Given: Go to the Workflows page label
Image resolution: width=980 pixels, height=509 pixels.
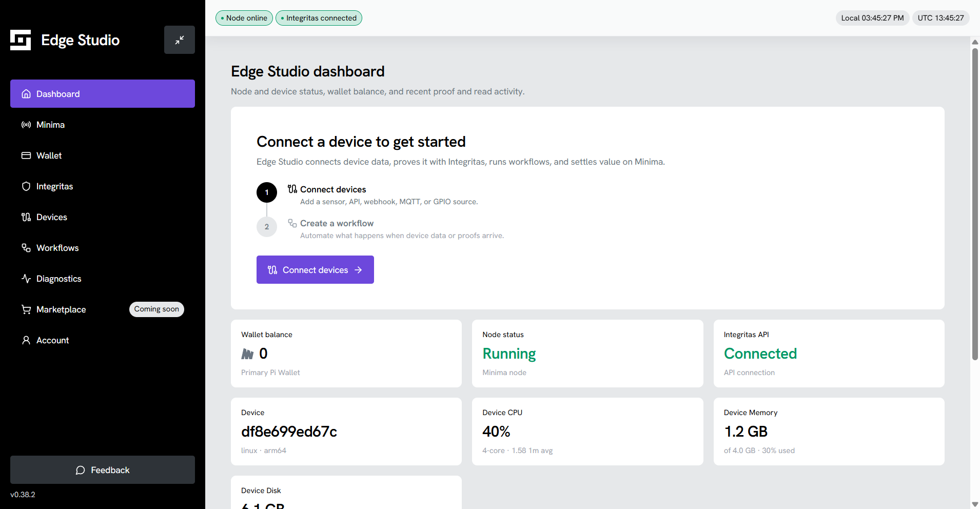Looking at the screenshot, I should click(x=57, y=248).
